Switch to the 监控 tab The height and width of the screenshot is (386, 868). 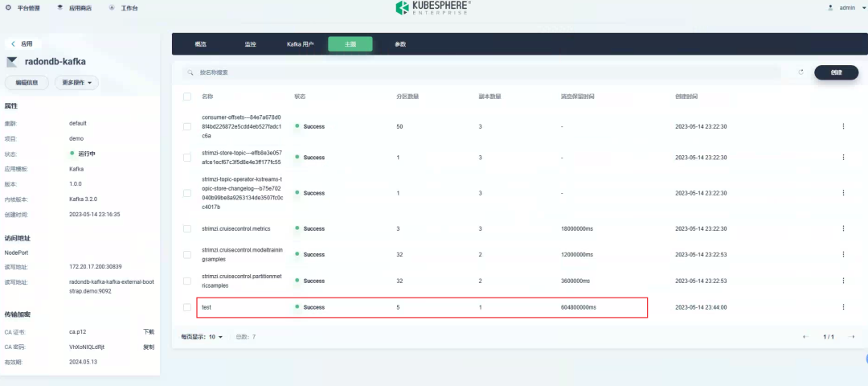pos(250,44)
